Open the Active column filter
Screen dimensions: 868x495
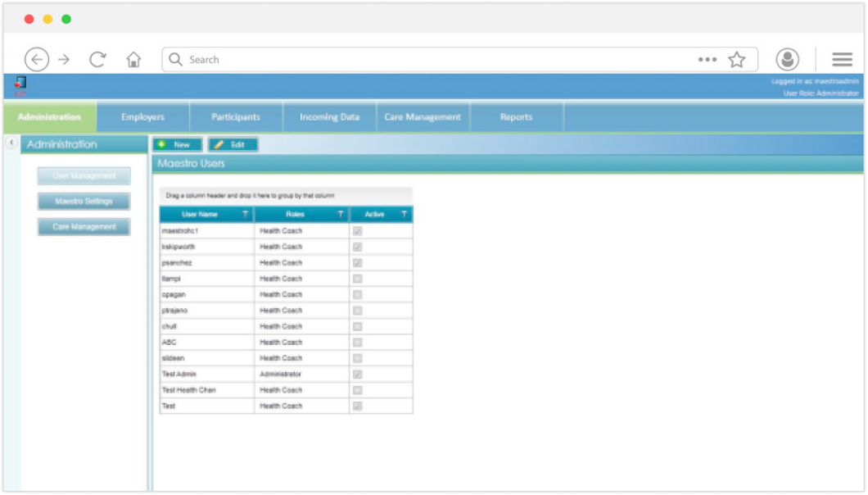pos(404,215)
